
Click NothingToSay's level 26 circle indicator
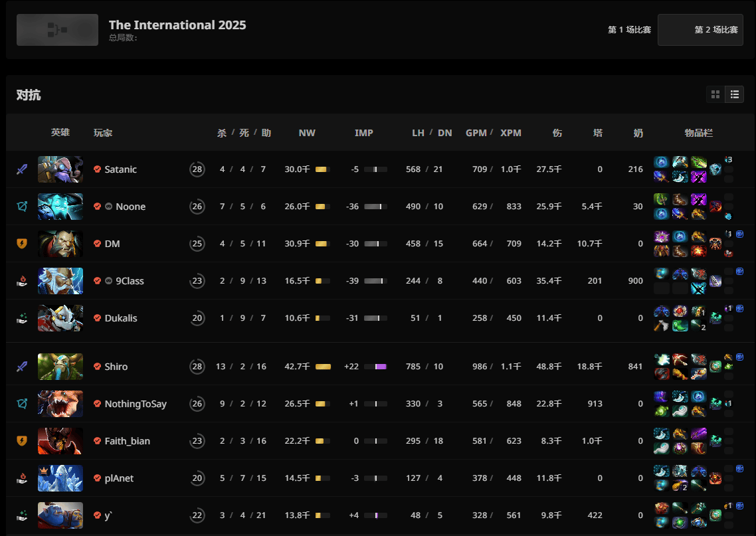coord(197,404)
